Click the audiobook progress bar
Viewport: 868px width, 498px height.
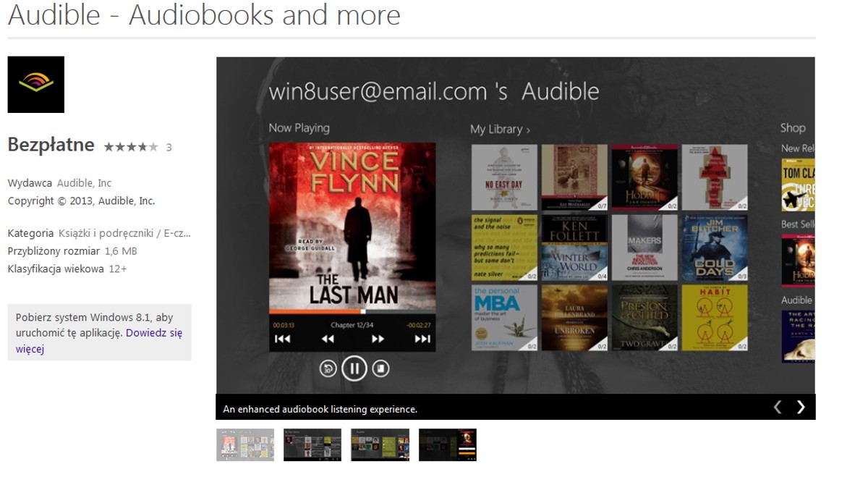tap(352, 312)
